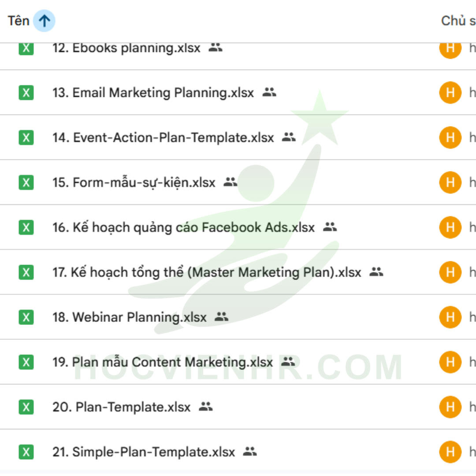Click owner avatar H on Webinar Planning row

[x=450, y=317]
